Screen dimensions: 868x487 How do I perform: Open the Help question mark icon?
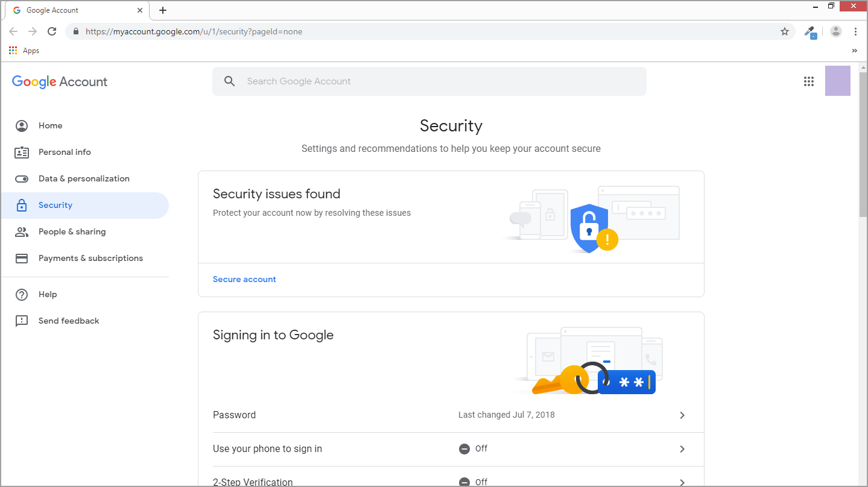tap(21, 294)
